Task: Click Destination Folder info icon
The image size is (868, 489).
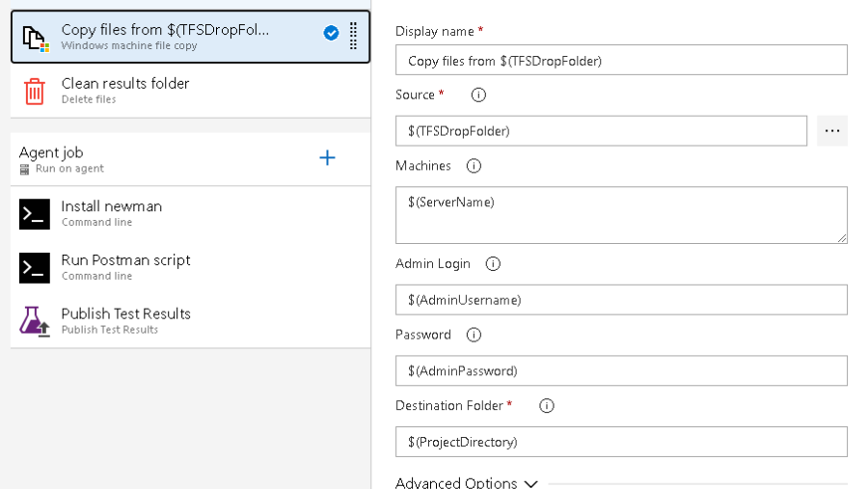Action: coord(547,406)
